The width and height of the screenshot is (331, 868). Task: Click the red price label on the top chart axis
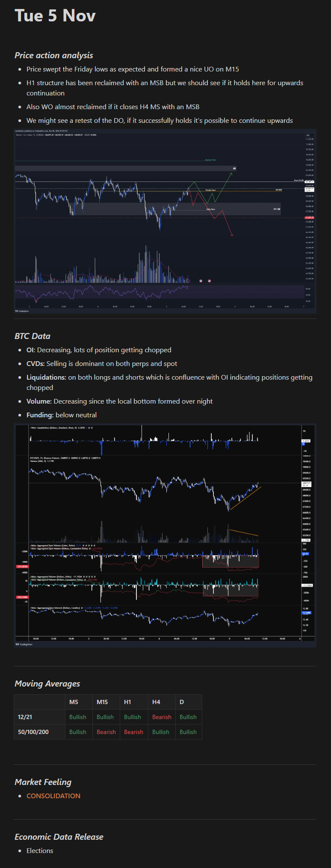pos(309,217)
